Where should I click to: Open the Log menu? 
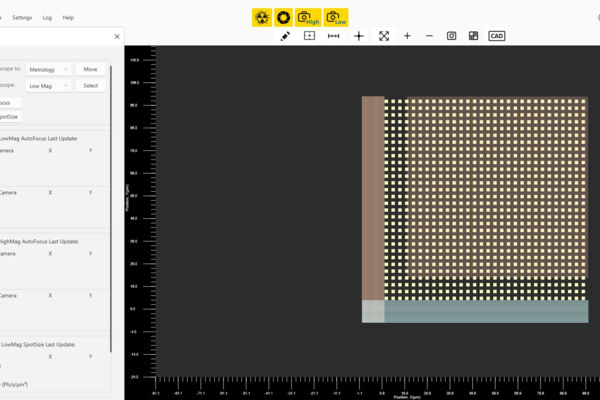click(47, 18)
